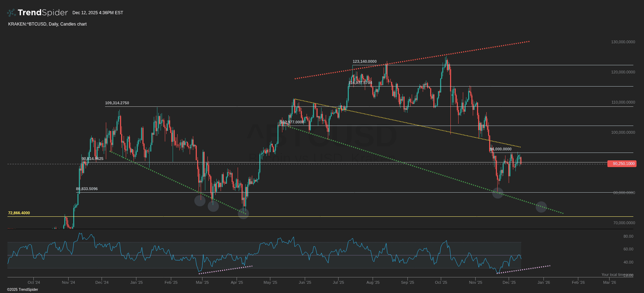Click the 130,000.0000 price axis label
This screenshot has width=644, height=293.
click(623, 42)
